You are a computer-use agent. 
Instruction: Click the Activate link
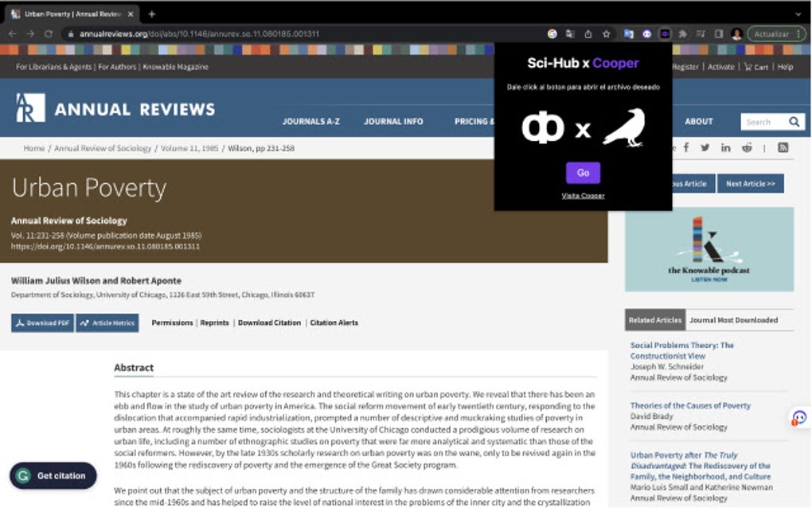pyautogui.click(x=721, y=67)
